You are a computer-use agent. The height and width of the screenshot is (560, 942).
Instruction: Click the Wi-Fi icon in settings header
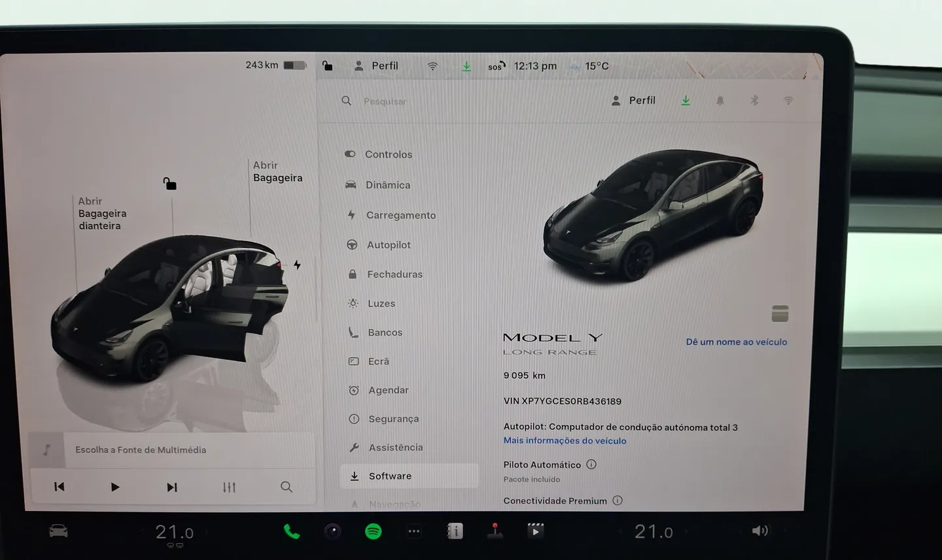tap(788, 101)
